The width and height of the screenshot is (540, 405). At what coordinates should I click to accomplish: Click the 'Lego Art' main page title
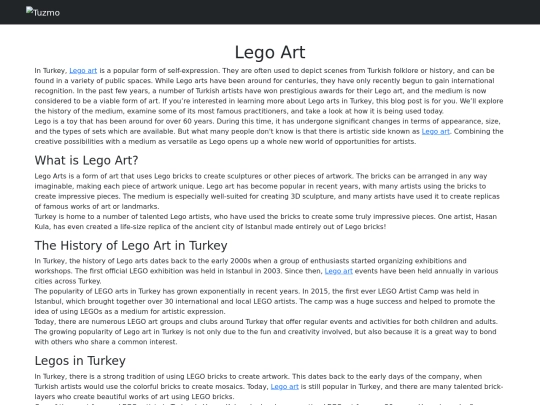(x=270, y=52)
